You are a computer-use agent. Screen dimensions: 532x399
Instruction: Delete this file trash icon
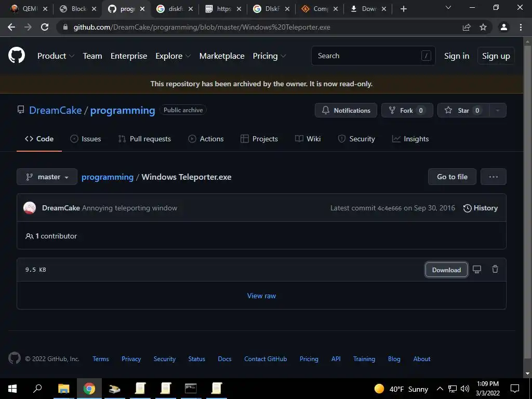pyautogui.click(x=495, y=269)
